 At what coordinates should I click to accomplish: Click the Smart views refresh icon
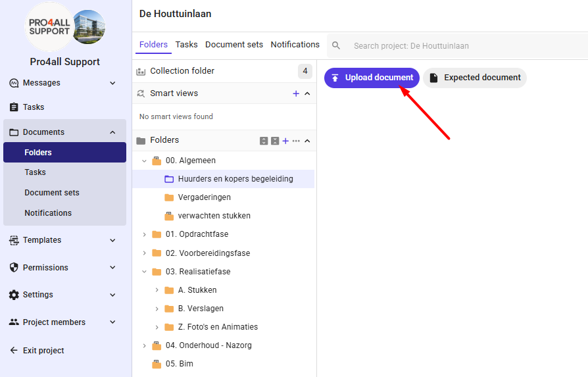click(x=141, y=93)
